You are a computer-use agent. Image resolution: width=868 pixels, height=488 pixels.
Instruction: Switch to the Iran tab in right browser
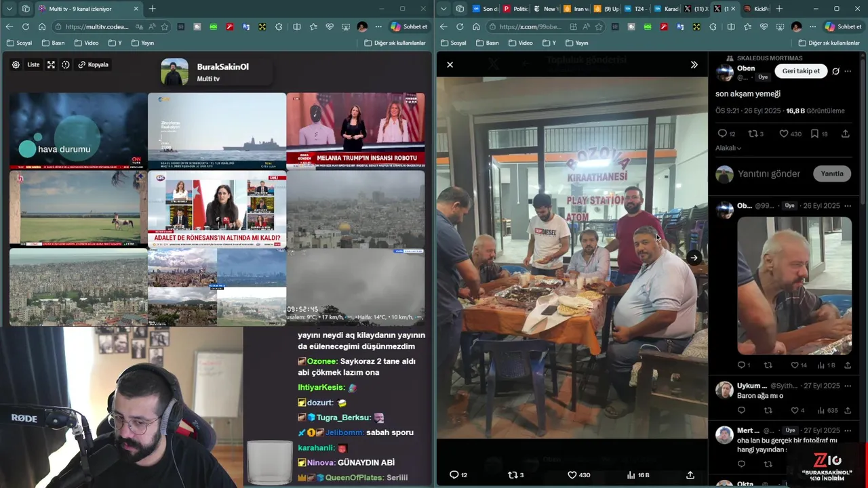(x=575, y=9)
